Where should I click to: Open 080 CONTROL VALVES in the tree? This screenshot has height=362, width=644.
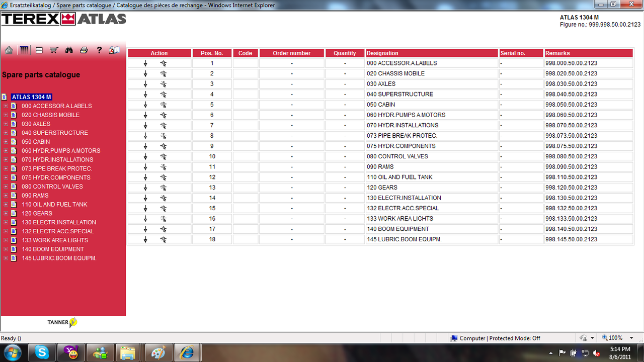[x=52, y=187]
